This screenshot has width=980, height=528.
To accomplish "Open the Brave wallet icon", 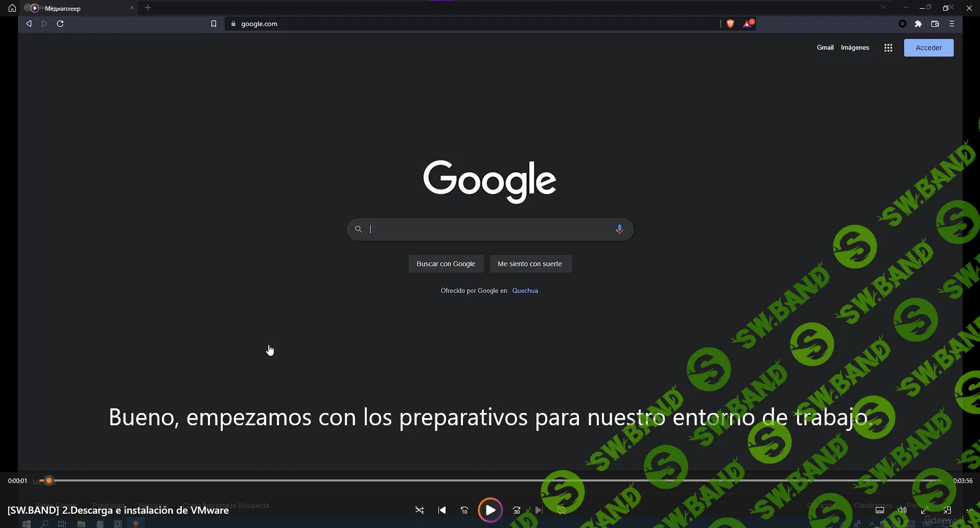I will [935, 24].
